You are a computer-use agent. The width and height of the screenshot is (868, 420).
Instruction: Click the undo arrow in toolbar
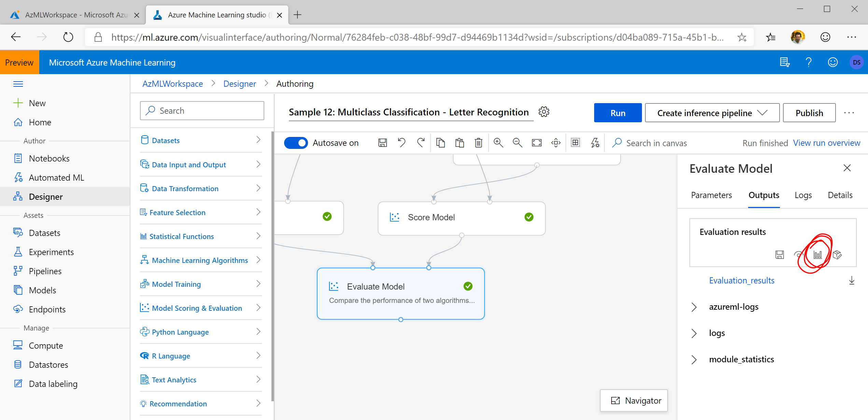402,143
